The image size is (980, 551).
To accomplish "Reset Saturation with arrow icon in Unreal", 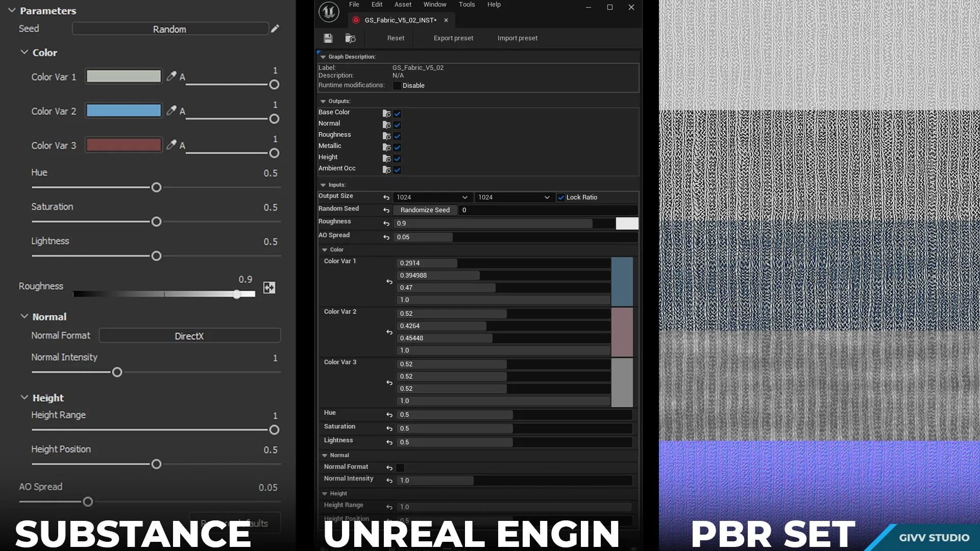I will pyautogui.click(x=389, y=429).
